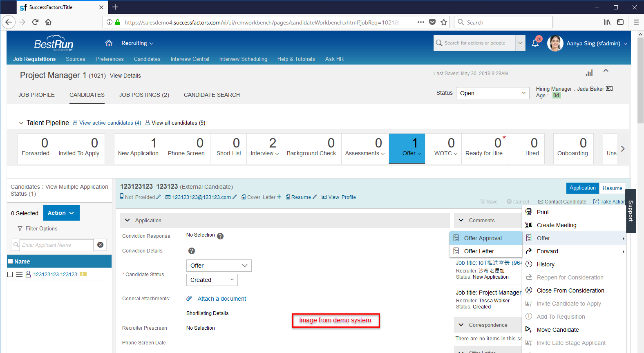Click the Conviction Response help icon
644x353 pixels.
[220, 236]
